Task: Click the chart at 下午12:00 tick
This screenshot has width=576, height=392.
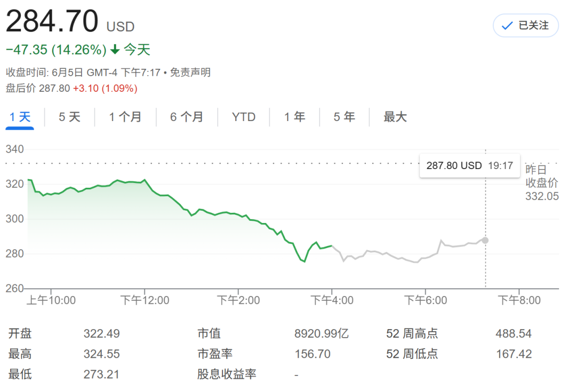Action: (x=145, y=300)
